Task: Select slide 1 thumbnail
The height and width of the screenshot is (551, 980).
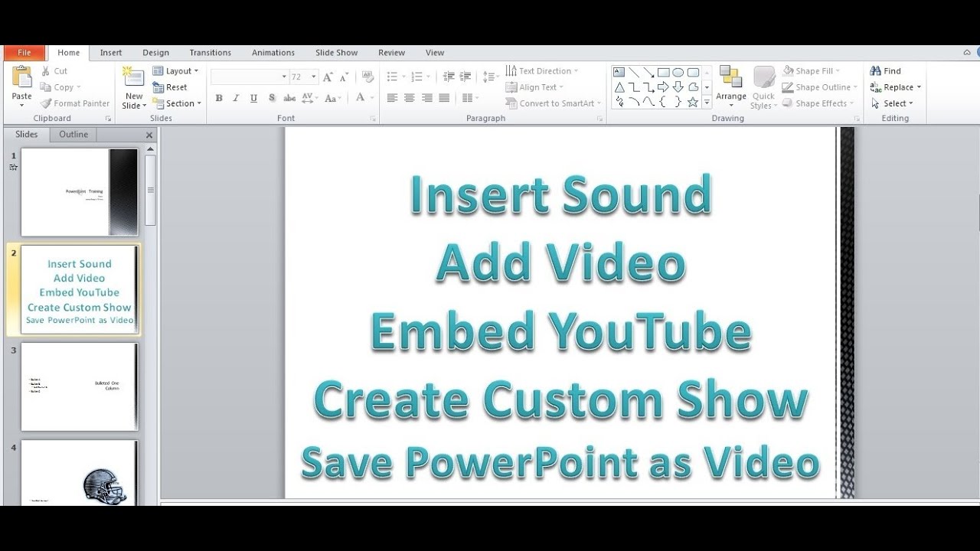Action: (80, 192)
